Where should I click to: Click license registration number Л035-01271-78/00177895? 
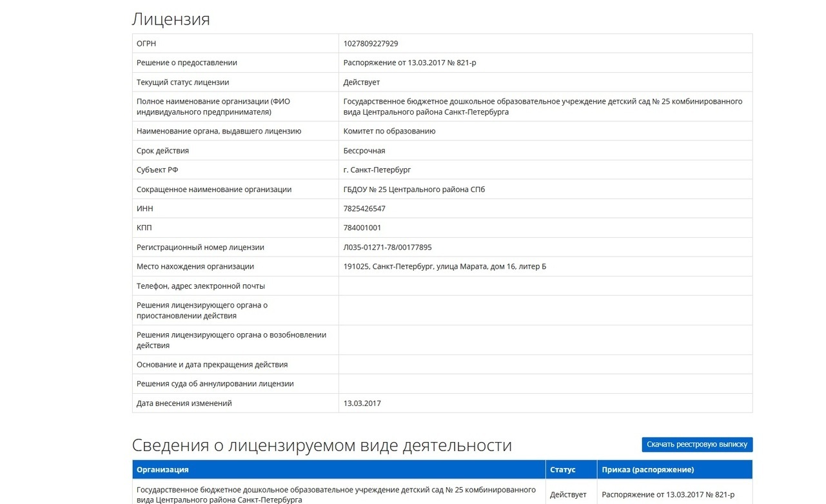(387, 247)
